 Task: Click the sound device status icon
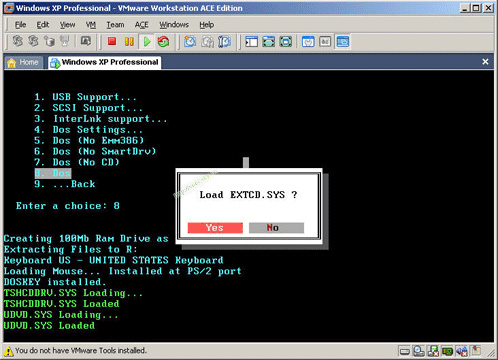point(462,351)
